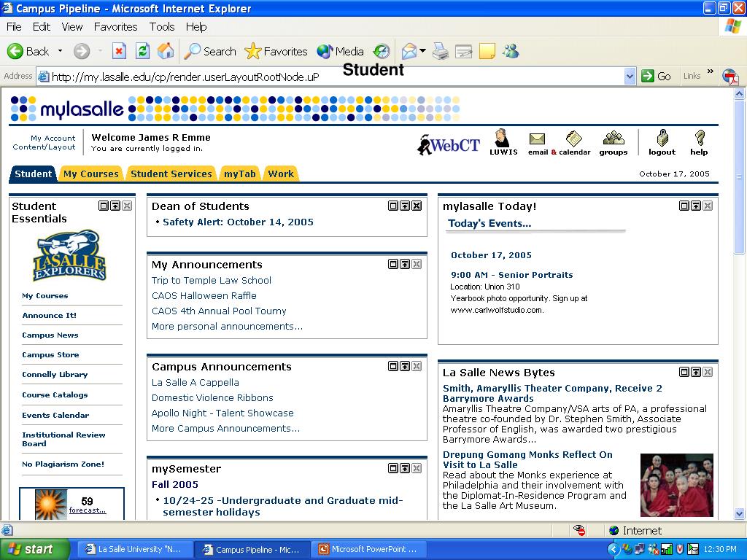Screen dimensions: 747x560
Task: Expand the Links toolbar chevron
Action: (711, 71)
